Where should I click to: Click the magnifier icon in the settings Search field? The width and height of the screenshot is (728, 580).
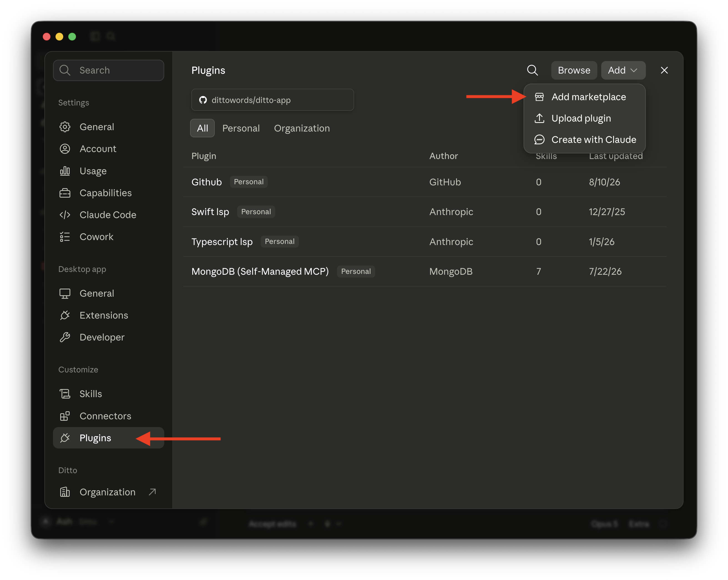(64, 70)
